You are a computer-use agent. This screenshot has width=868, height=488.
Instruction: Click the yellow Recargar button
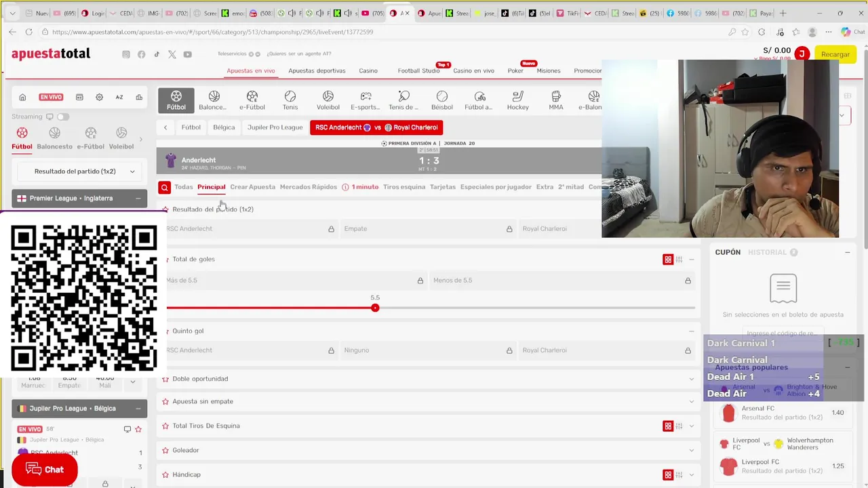click(835, 54)
